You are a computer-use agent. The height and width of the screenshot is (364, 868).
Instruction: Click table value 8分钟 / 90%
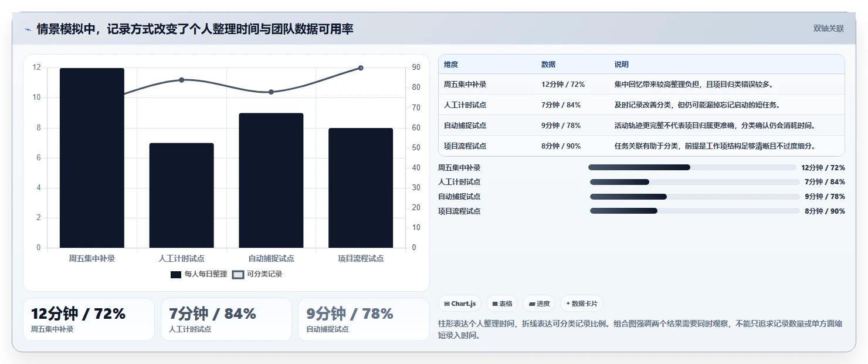(x=561, y=146)
